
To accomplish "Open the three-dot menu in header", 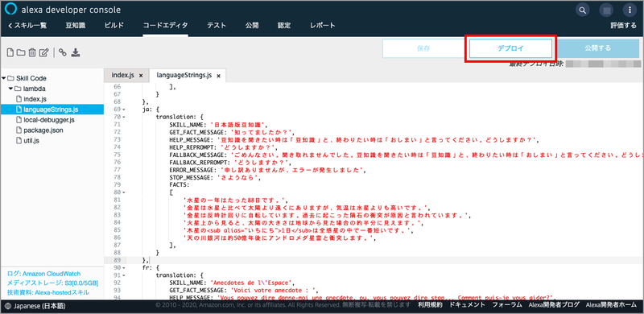I will tap(630, 10).
